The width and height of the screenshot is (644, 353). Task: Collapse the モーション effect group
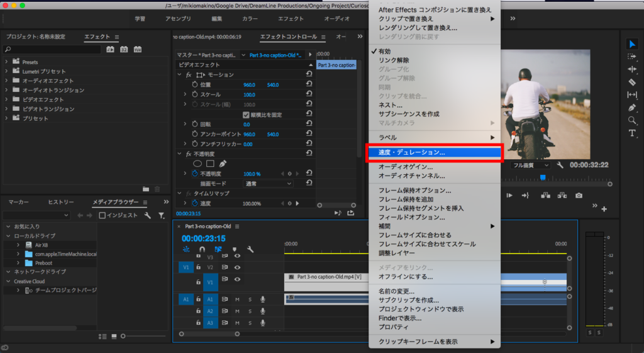click(179, 74)
